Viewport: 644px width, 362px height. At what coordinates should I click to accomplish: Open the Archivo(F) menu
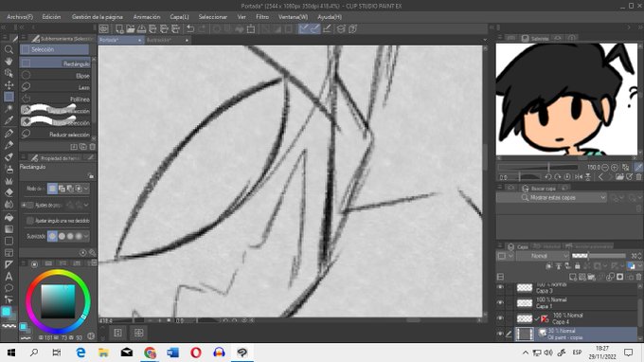tap(20, 17)
